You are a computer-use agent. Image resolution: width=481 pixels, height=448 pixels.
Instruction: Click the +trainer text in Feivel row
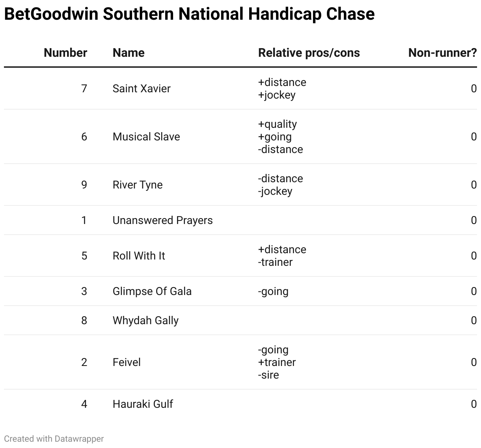[277, 362]
